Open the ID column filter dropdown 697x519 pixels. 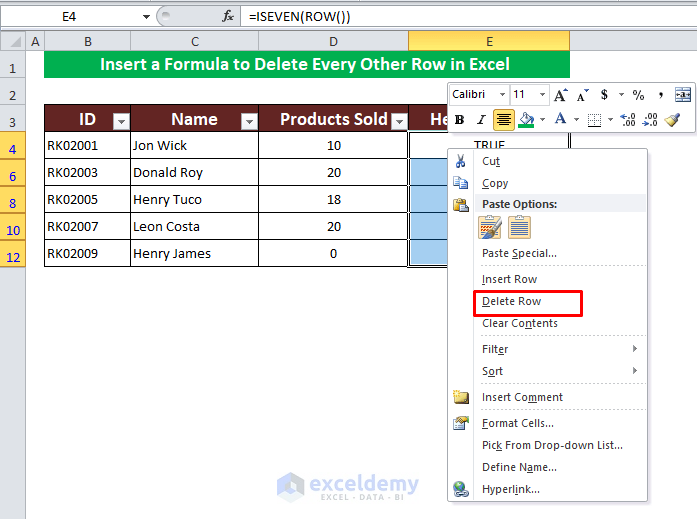pyautogui.click(x=121, y=121)
